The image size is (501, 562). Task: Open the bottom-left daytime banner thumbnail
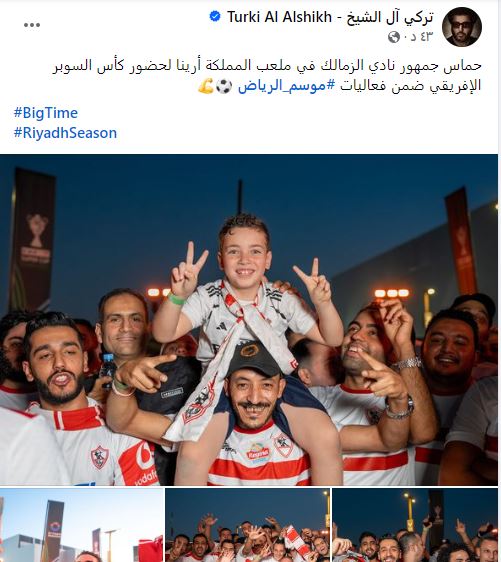(82, 525)
